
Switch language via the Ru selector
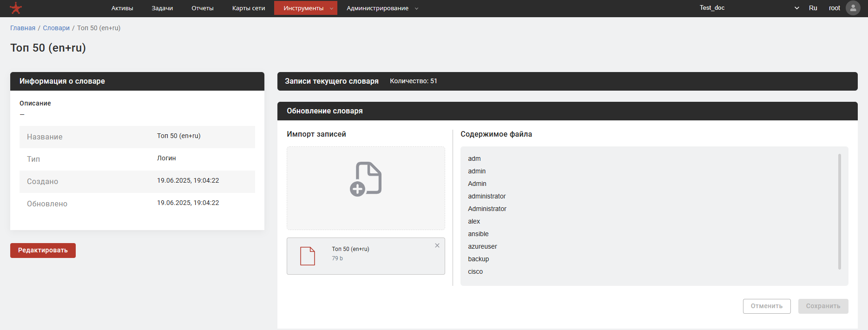pyautogui.click(x=813, y=8)
